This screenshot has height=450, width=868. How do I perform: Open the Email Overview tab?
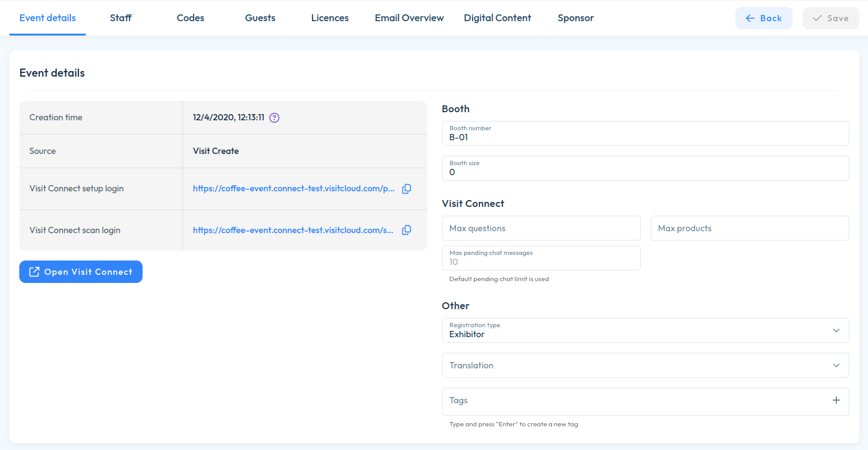(x=409, y=18)
